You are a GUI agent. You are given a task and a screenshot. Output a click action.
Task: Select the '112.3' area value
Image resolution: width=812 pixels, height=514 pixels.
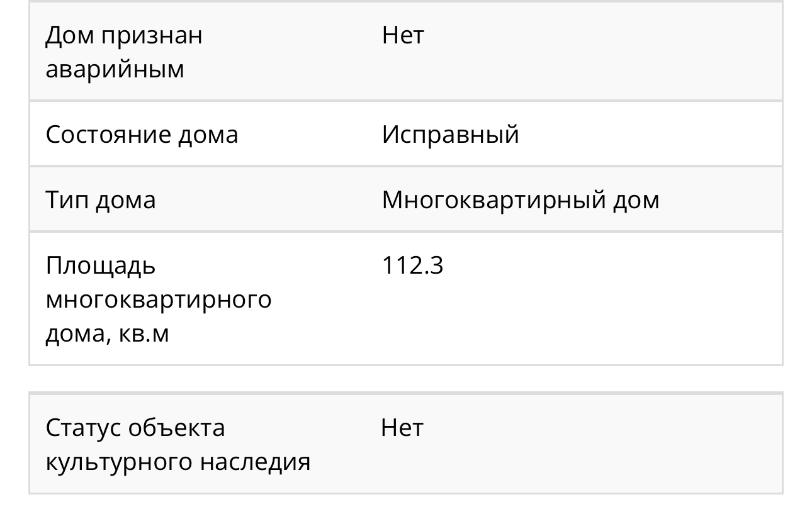click(412, 265)
